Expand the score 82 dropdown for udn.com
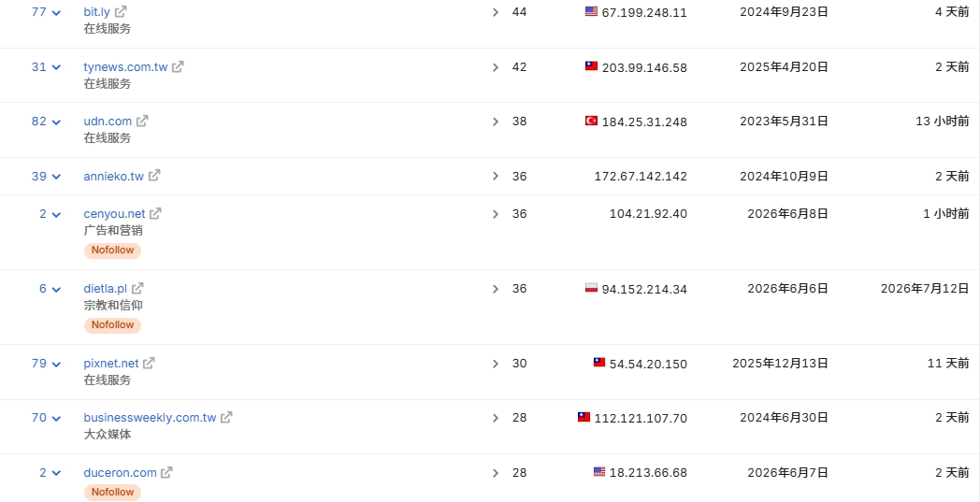The width and height of the screenshot is (980, 502). 46,121
